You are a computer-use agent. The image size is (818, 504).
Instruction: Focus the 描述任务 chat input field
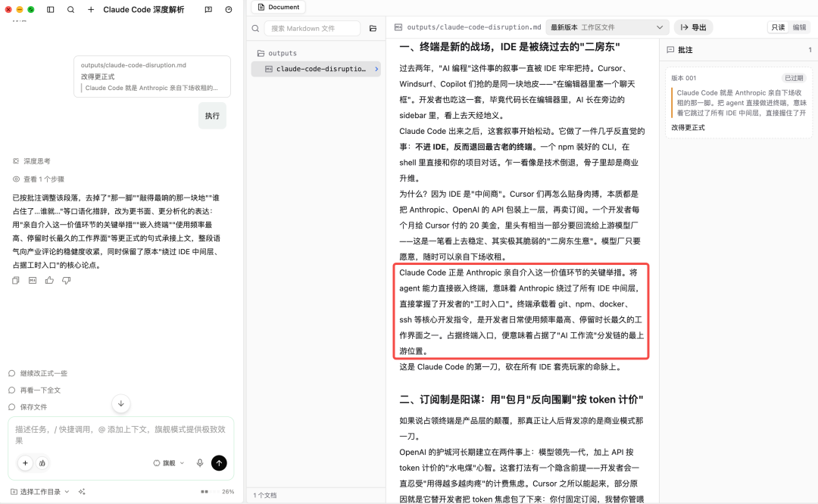click(x=120, y=434)
